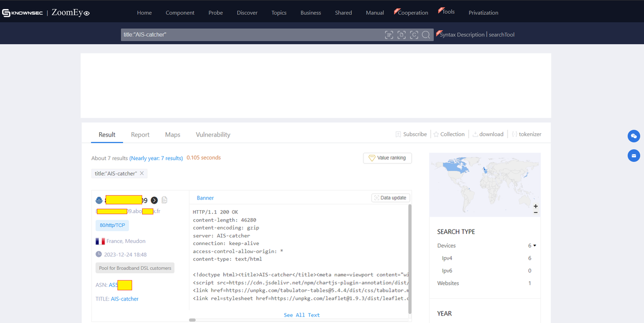This screenshot has height=323, width=644.
Task: Open the Shared menu item
Action: [343, 13]
